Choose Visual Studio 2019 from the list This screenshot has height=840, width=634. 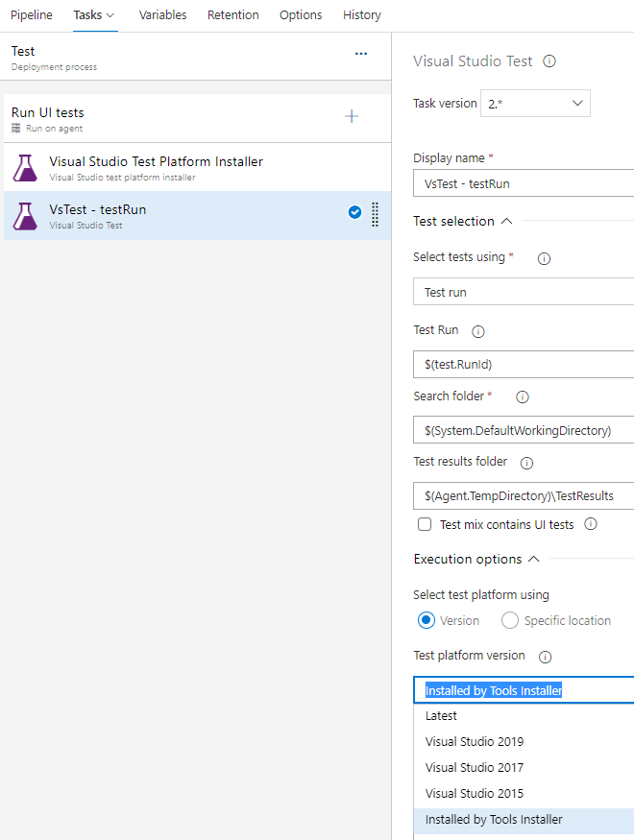pyautogui.click(x=475, y=741)
